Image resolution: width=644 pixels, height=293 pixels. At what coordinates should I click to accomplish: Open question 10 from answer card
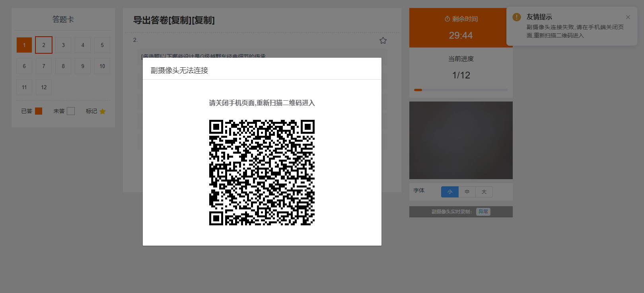pyautogui.click(x=102, y=66)
